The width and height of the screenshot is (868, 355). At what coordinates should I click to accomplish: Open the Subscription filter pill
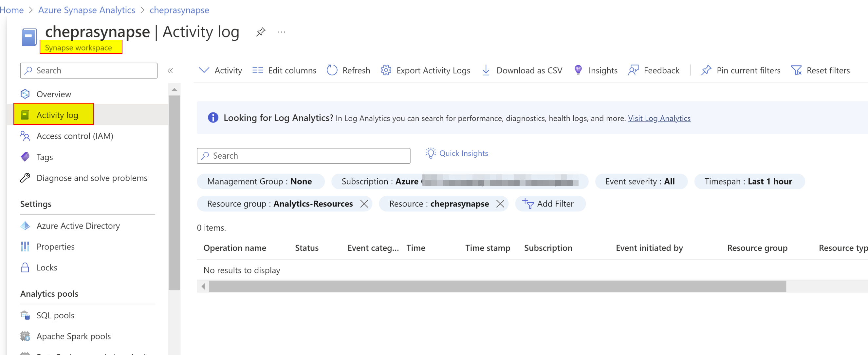[460, 182]
